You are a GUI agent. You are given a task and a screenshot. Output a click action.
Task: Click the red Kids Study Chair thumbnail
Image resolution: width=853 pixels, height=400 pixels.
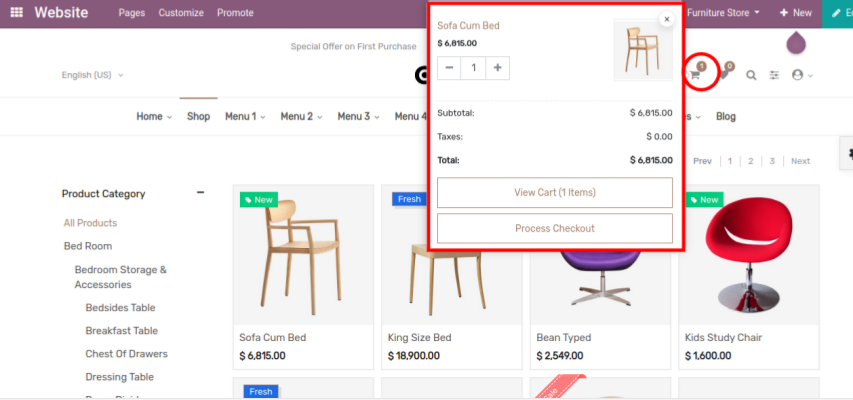pos(749,255)
